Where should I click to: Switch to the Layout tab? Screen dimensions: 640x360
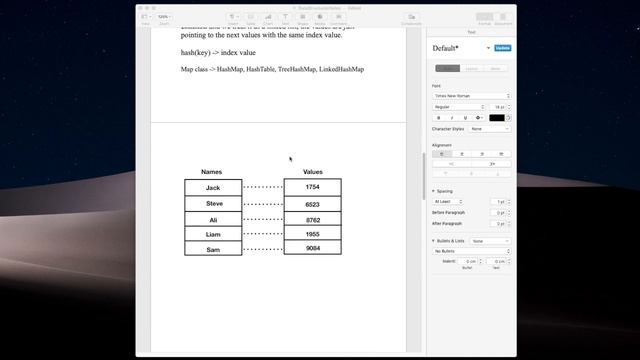pyautogui.click(x=471, y=68)
